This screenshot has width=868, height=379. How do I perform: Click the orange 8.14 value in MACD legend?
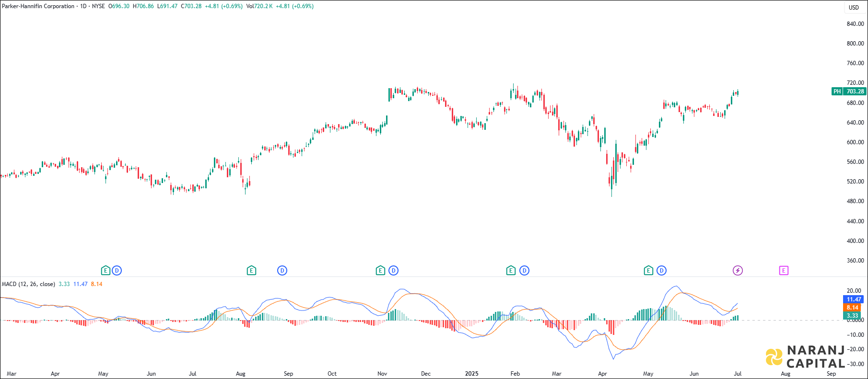coord(96,284)
